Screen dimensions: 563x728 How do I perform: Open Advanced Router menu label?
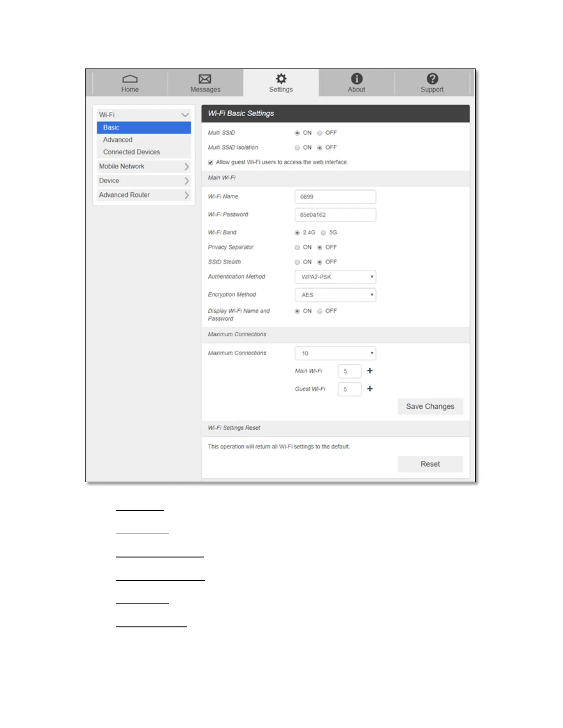pyautogui.click(x=124, y=195)
